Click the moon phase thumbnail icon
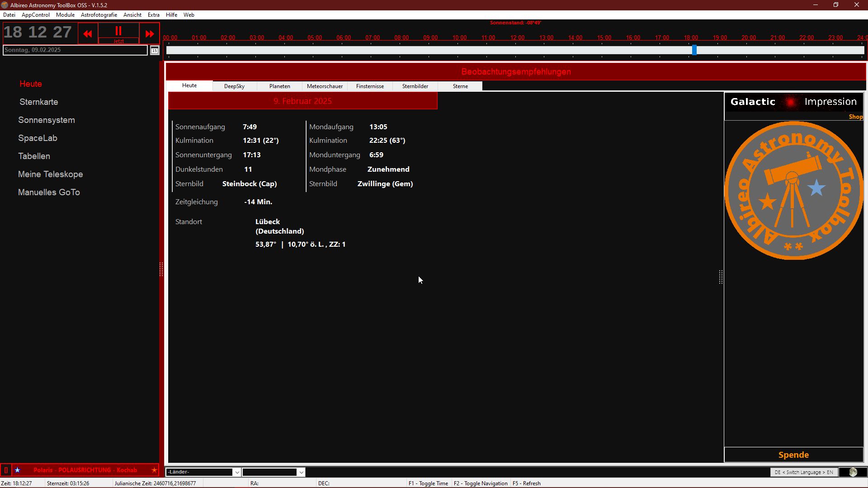Image resolution: width=868 pixels, height=488 pixels. coord(853,472)
